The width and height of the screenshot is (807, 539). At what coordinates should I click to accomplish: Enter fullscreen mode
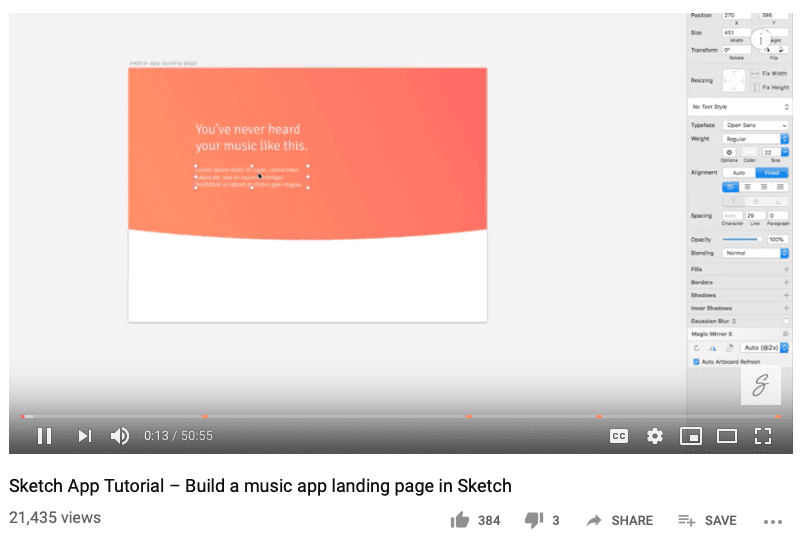763,436
